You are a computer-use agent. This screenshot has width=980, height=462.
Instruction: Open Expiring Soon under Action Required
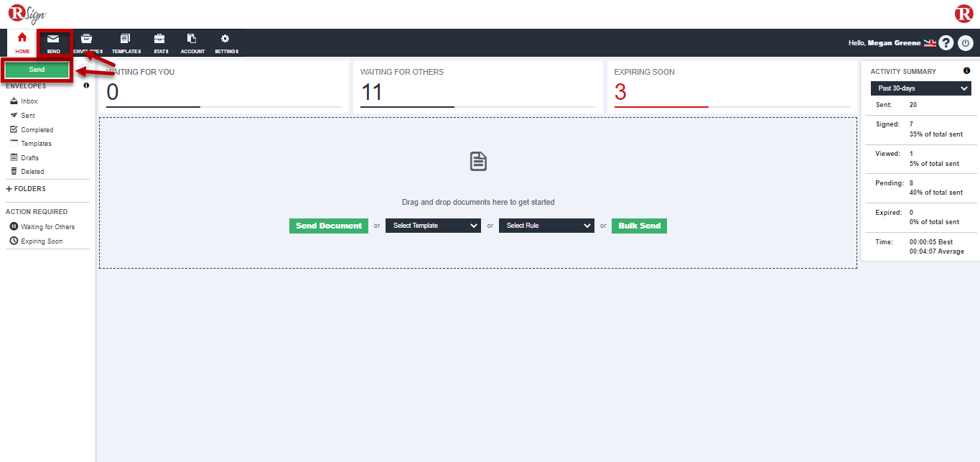click(41, 241)
